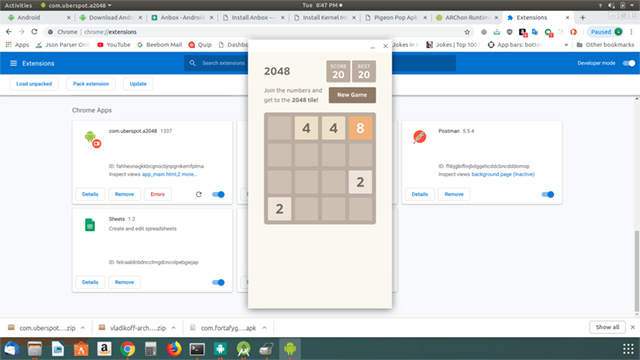
Task: Click the browser reload button
Action: (34, 32)
